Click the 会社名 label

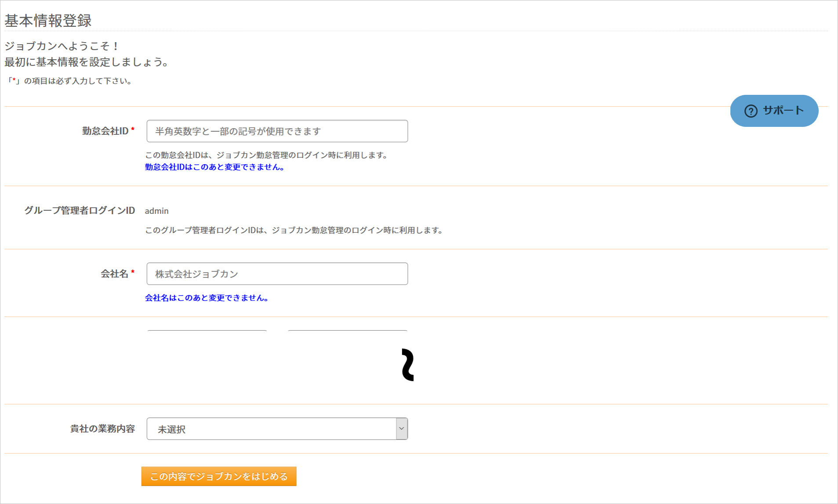(x=115, y=274)
